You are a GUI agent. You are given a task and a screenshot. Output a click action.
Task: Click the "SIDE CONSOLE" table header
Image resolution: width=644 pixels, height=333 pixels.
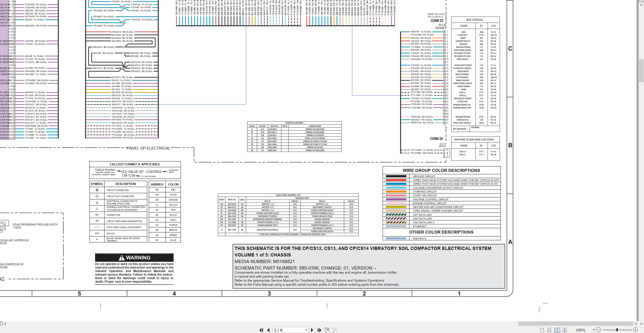474,20
